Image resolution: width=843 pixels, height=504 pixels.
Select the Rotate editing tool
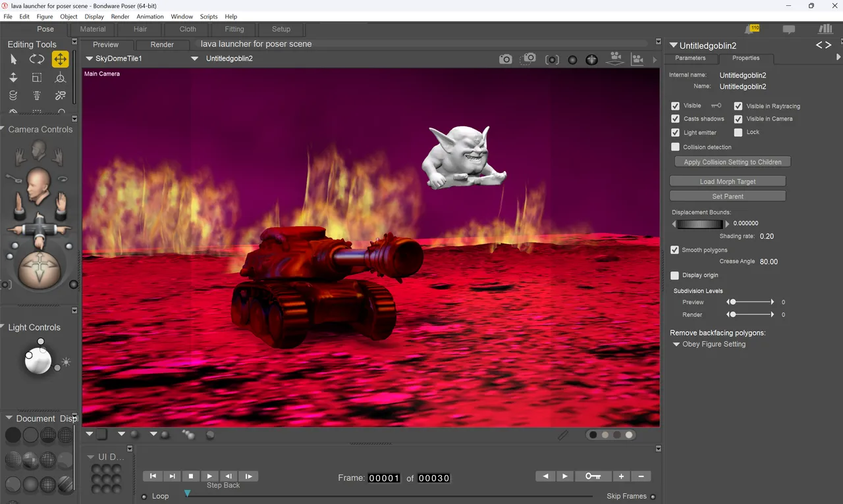click(37, 59)
